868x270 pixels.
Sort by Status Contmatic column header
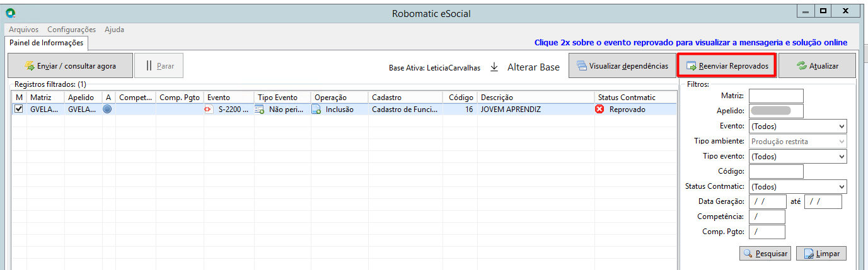tap(635, 98)
